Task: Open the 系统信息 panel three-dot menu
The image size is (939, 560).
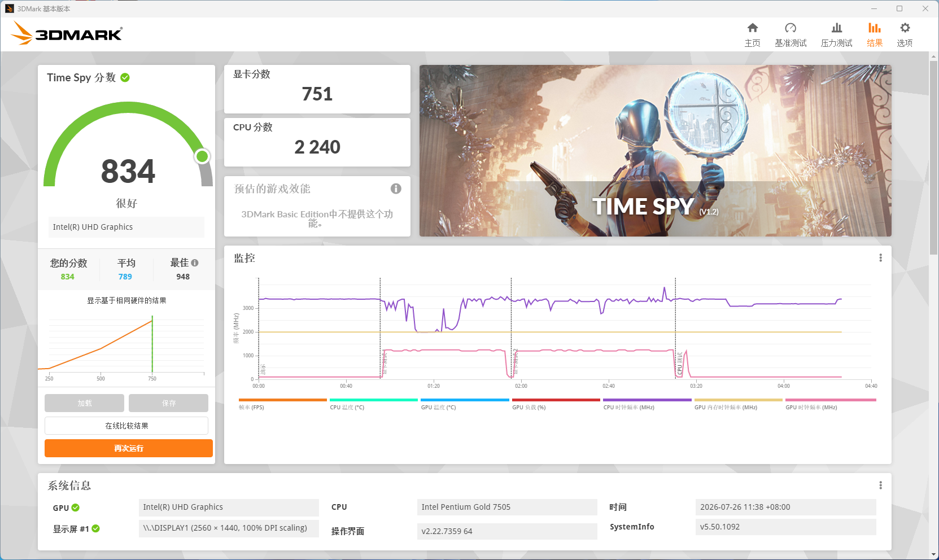Action: [880, 485]
